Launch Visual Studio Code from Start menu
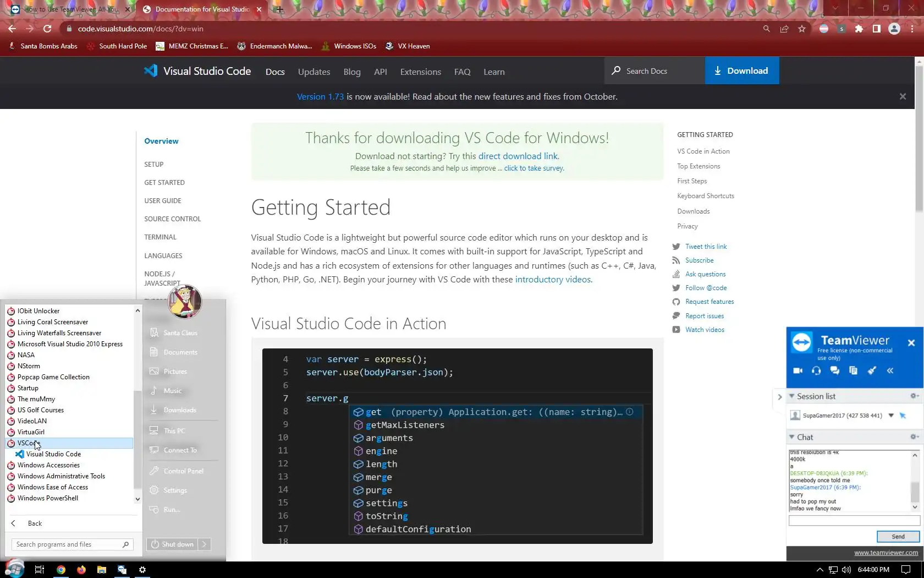Image resolution: width=924 pixels, height=578 pixels. click(53, 454)
